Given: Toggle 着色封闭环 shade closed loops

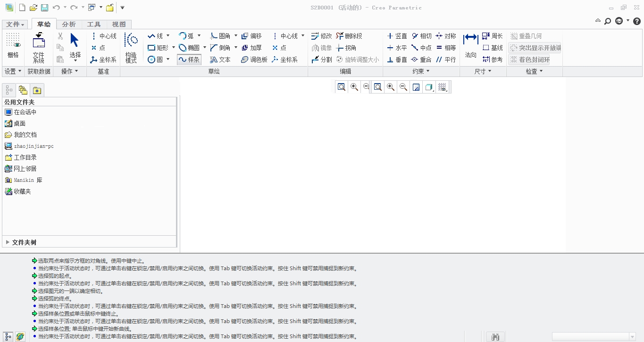Looking at the screenshot, I should [529, 60].
